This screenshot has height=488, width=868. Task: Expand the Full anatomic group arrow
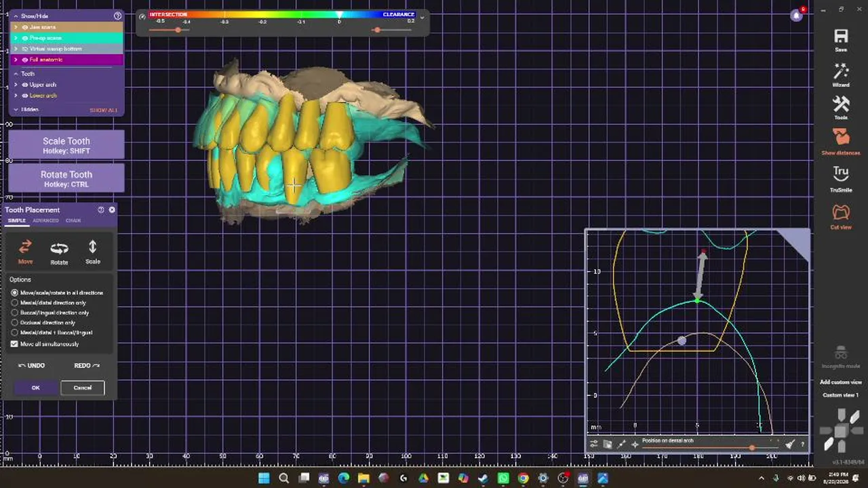pyautogui.click(x=16, y=60)
